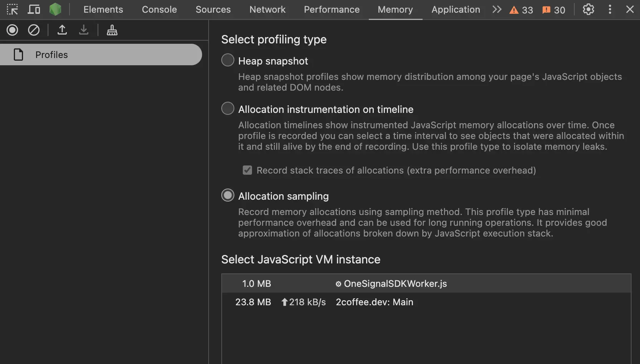Image resolution: width=640 pixels, height=364 pixels.
Task: Select the Heap snapshot profiling type
Action: coord(227,60)
